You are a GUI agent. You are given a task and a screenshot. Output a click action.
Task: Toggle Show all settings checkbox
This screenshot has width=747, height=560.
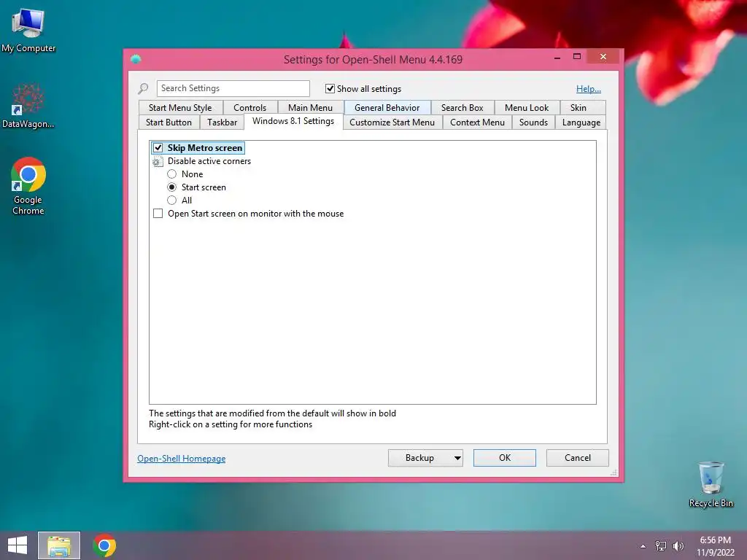point(330,88)
